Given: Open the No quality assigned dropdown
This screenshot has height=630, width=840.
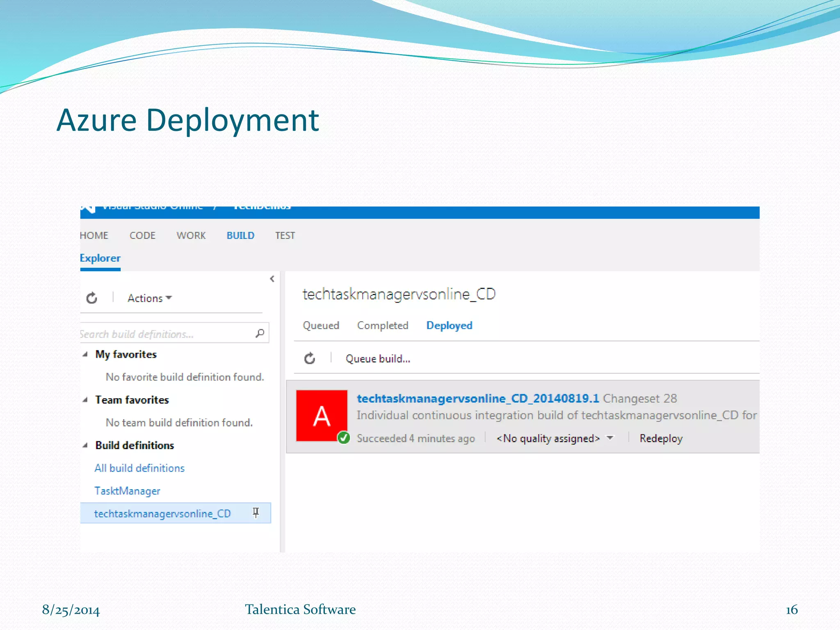Looking at the screenshot, I should [x=555, y=438].
